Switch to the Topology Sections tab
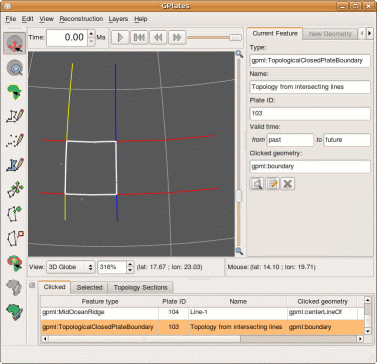The image size is (377, 364). [140, 287]
